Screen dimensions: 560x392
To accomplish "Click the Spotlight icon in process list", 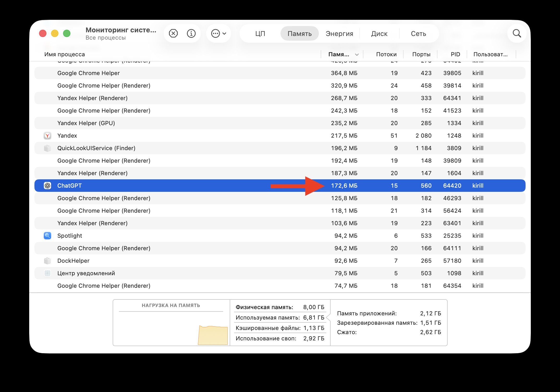I will tap(47, 236).
